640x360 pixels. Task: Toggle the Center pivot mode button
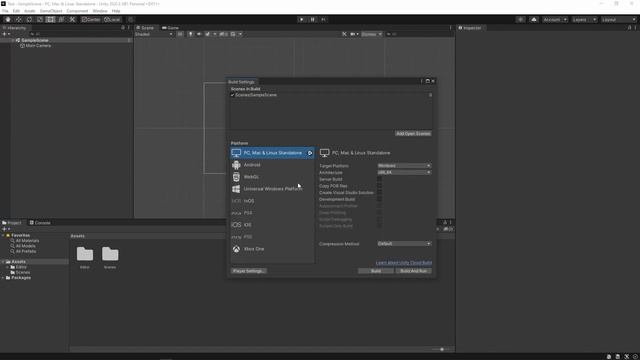(91, 20)
